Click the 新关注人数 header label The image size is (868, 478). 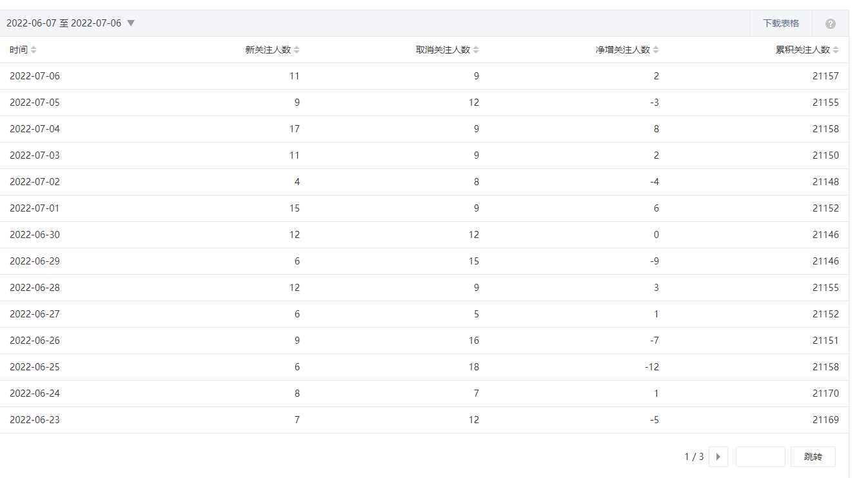click(x=268, y=50)
